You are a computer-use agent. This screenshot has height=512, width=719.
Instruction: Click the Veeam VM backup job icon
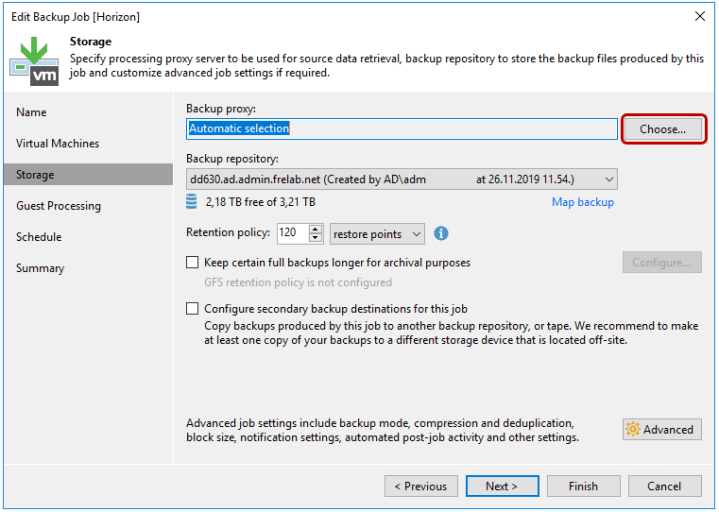pos(34,59)
